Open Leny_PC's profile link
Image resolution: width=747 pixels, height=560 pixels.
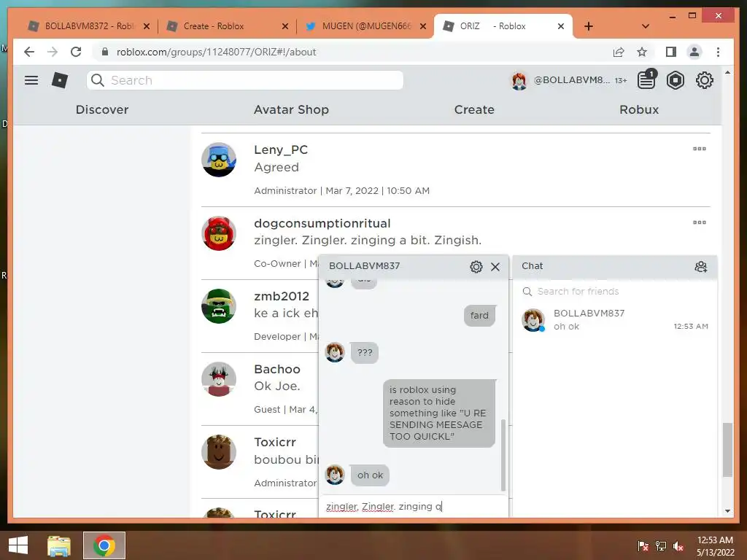(x=281, y=149)
